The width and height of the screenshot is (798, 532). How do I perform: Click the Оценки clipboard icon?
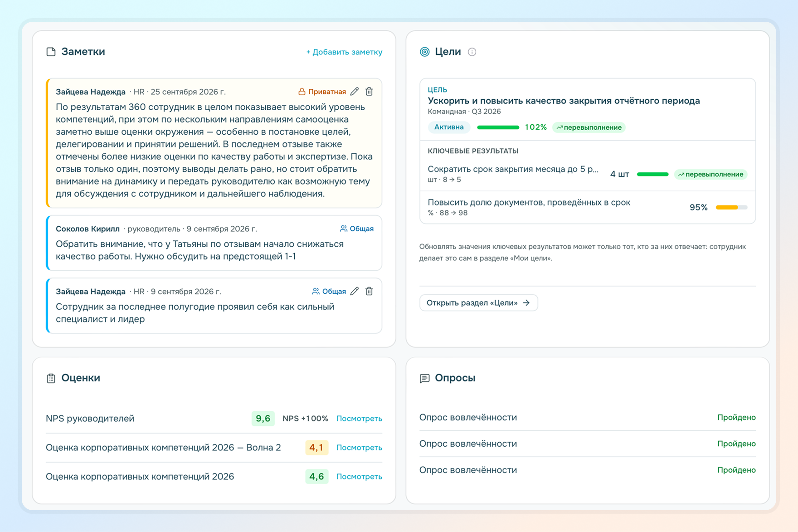point(51,378)
